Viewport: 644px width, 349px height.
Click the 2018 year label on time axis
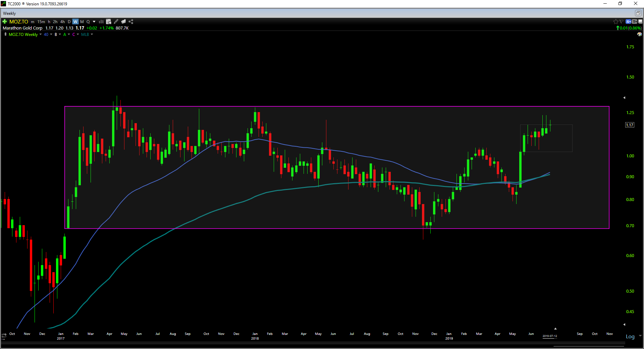[x=255, y=338]
